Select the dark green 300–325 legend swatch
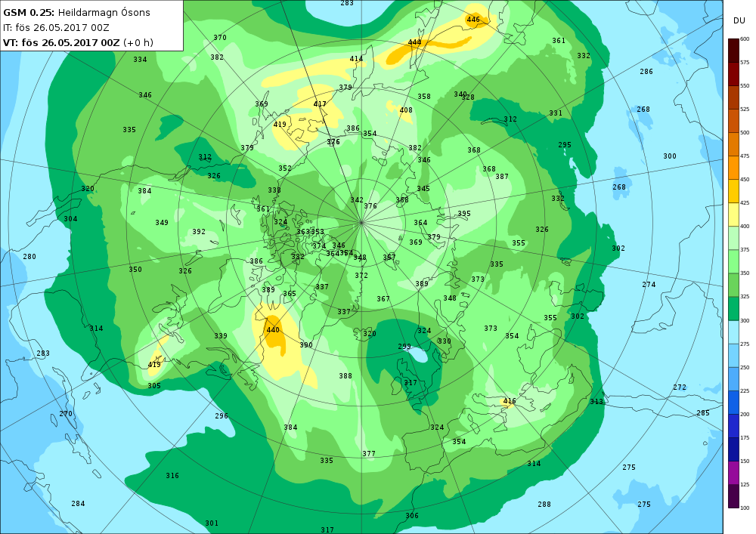This screenshot has height=534, width=756. pyautogui.click(x=733, y=309)
